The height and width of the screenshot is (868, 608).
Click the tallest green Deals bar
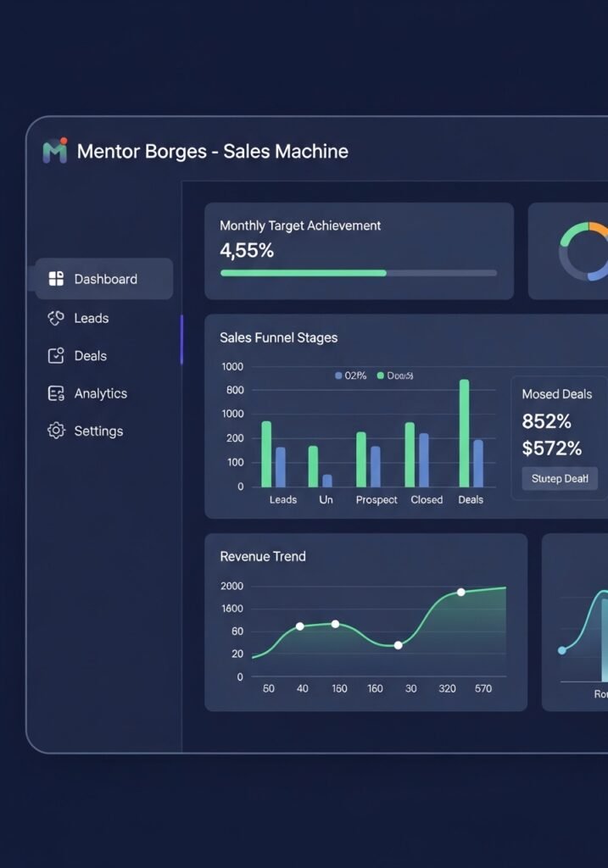(464, 432)
